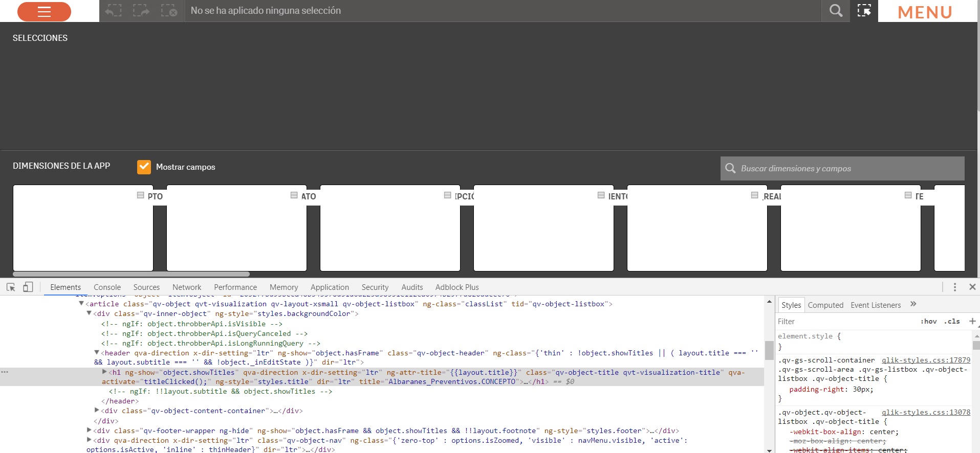The width and height of the screenshot is (980, 453).
Task: Step forward in selection history
Action: [141, 11]
